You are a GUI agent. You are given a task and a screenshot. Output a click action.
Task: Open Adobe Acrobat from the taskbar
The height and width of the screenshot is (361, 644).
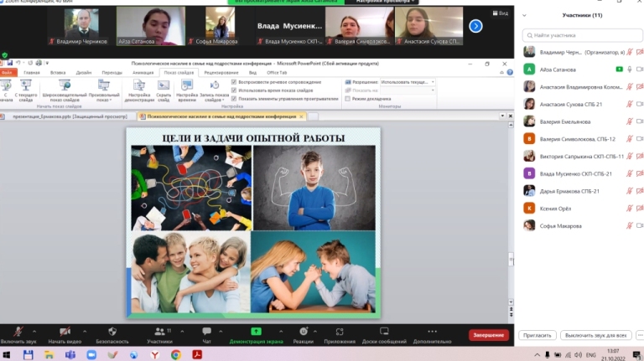pyautogui.click(x=197, y=354)
